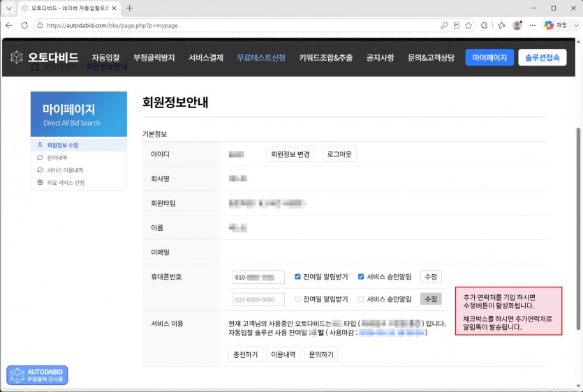Click the 오토다비드 logo icon in header
The image size is (583, 392).
[16, 57]
